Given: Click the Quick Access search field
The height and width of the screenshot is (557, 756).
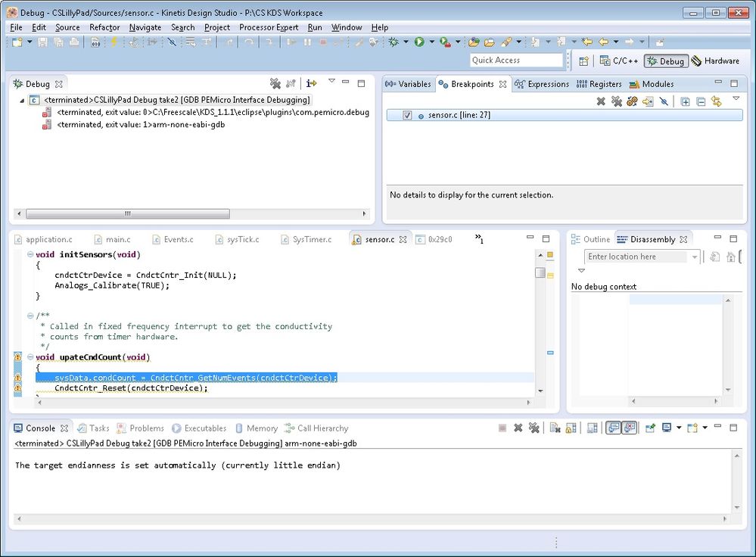Looking at the screenshot, I should click(x=516, y=61).
